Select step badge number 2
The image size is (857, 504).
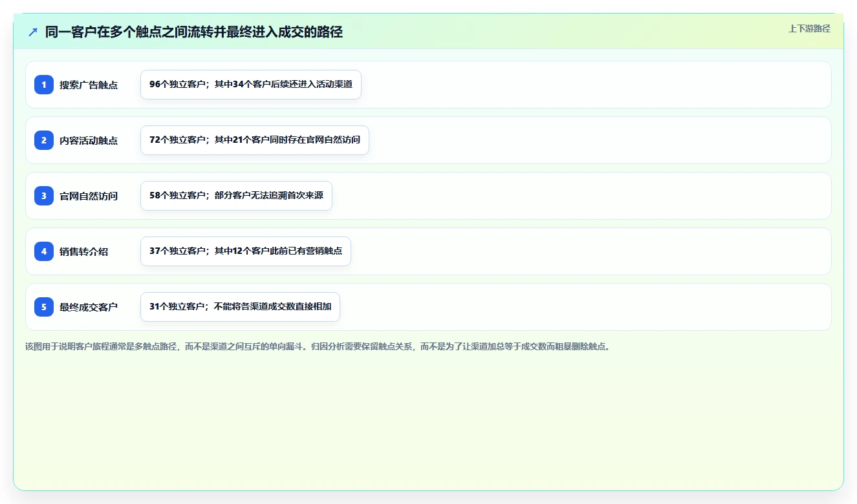44,140
